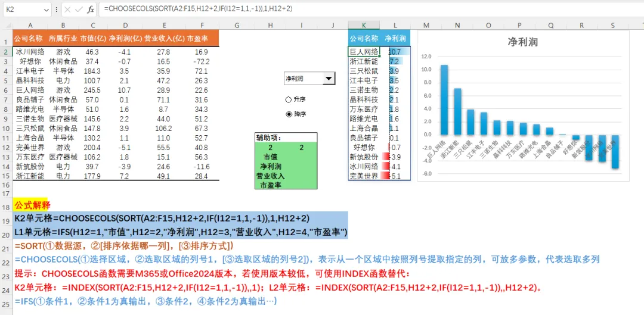The image size is (644, 315).
Task: Click the data bar cell 10.7 in column L
Action: tap(395, 52)
